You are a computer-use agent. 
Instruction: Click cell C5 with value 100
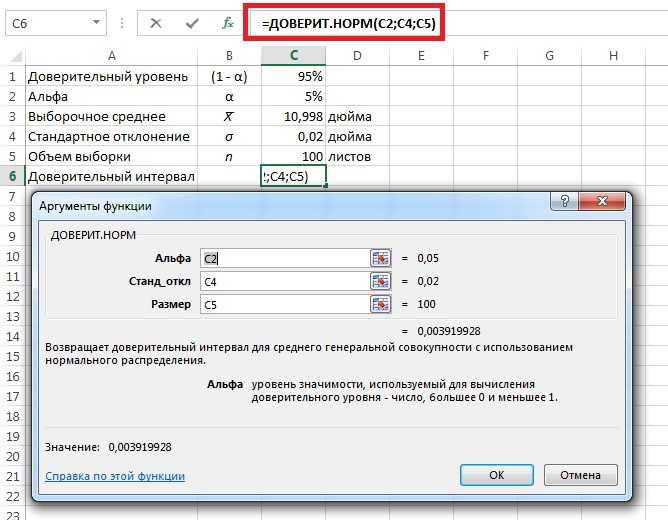pos(294,156)
